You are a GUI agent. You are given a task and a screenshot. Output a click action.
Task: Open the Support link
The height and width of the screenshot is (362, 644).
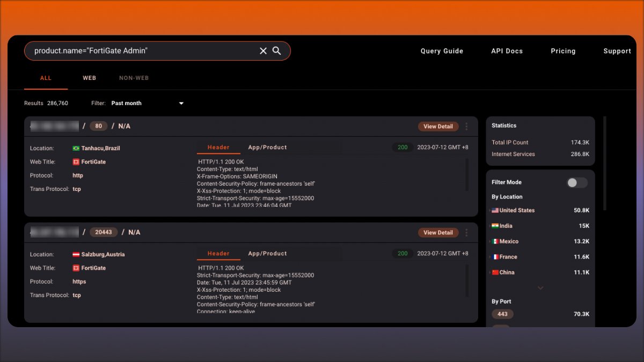pyautogui.click(x=617, y=51)
